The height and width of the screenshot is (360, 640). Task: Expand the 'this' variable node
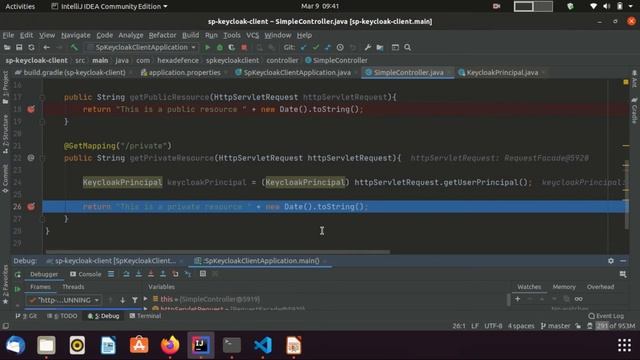[146, 299]
